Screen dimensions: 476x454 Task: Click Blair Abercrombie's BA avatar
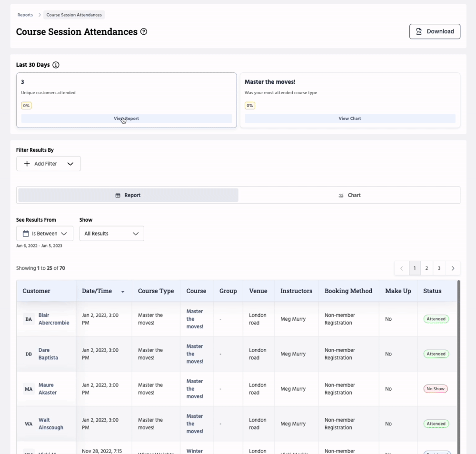tap(29, 319)
